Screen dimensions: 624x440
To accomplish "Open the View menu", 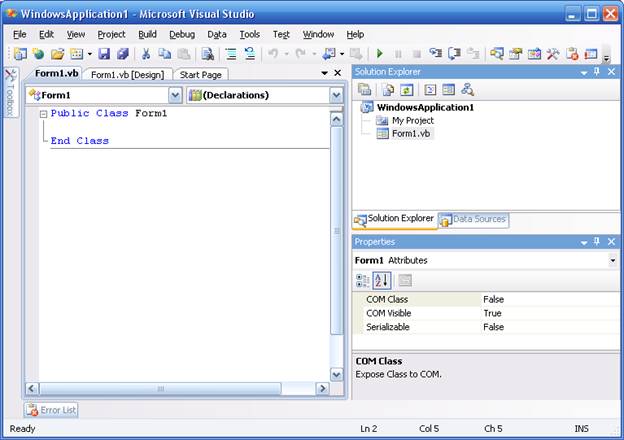I will click(76, 35).
